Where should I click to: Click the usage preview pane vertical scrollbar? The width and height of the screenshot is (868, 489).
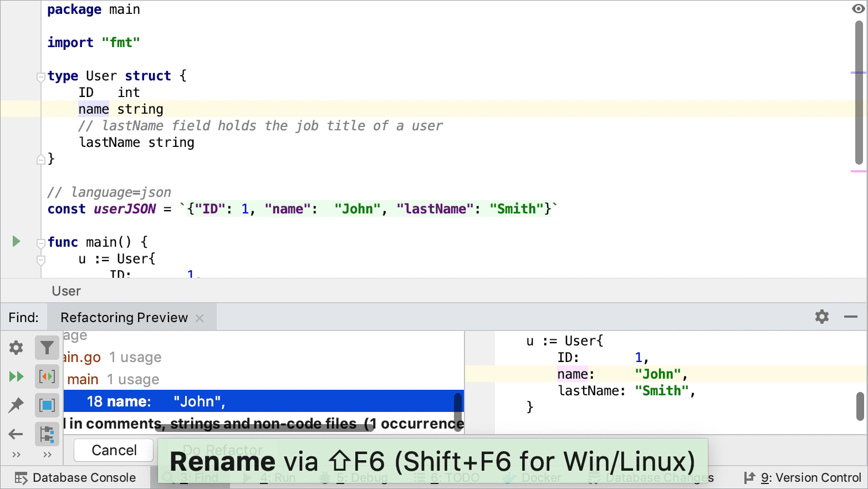point(860,406)
